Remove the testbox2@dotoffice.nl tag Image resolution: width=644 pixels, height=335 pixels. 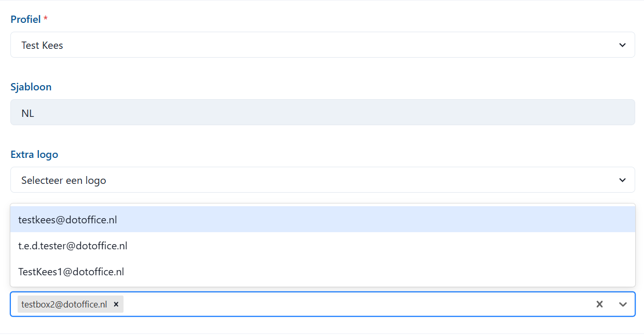tap(116, 304)
